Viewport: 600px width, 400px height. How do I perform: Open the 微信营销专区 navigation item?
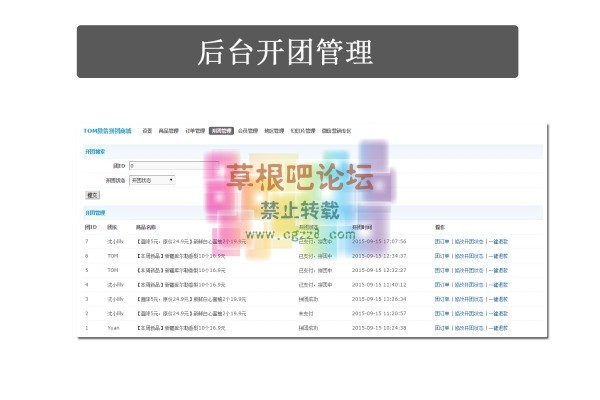point(336,131)
